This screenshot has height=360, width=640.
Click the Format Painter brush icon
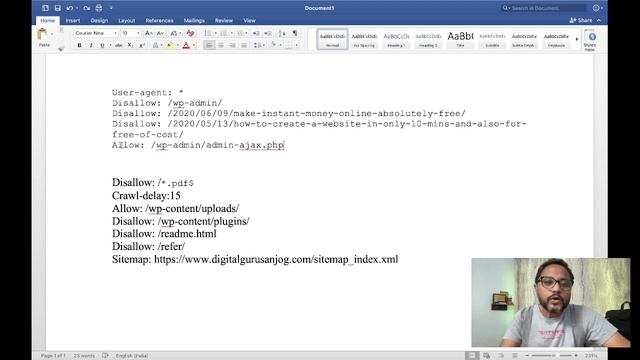click(61, 49)
